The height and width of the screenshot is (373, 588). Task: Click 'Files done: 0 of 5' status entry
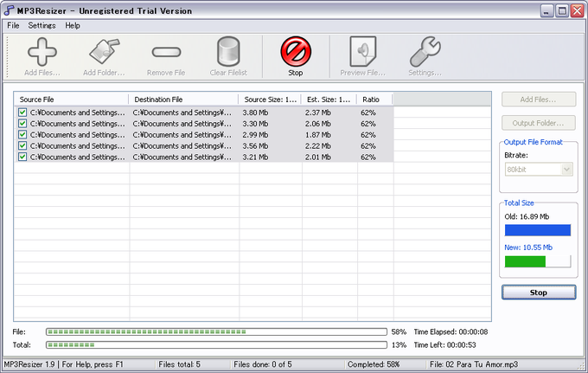[263, 364]
